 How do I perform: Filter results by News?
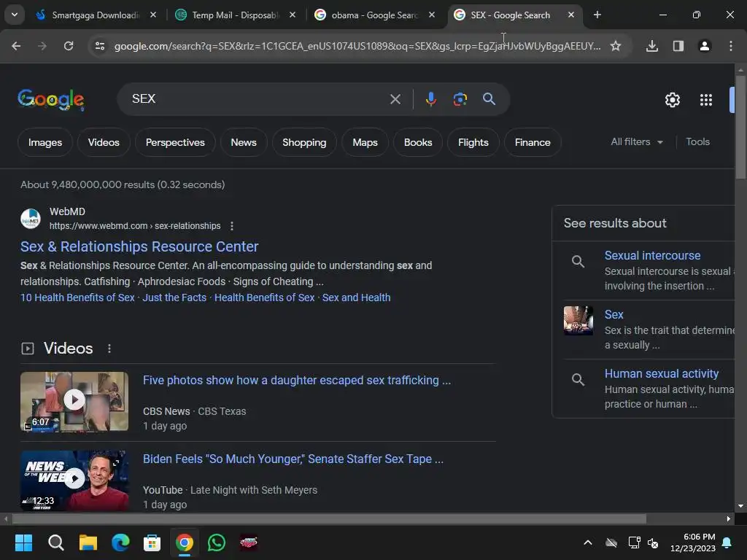coord(244,142)
